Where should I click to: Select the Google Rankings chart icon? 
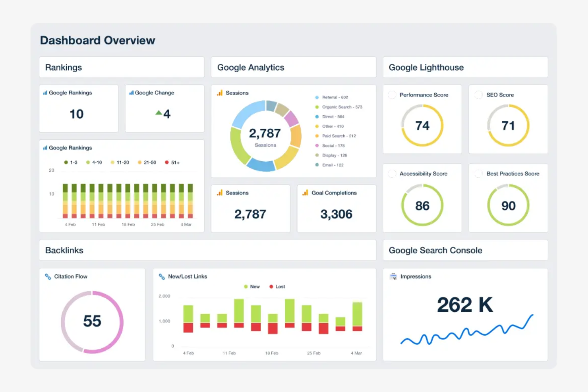[x=44, y=148]
